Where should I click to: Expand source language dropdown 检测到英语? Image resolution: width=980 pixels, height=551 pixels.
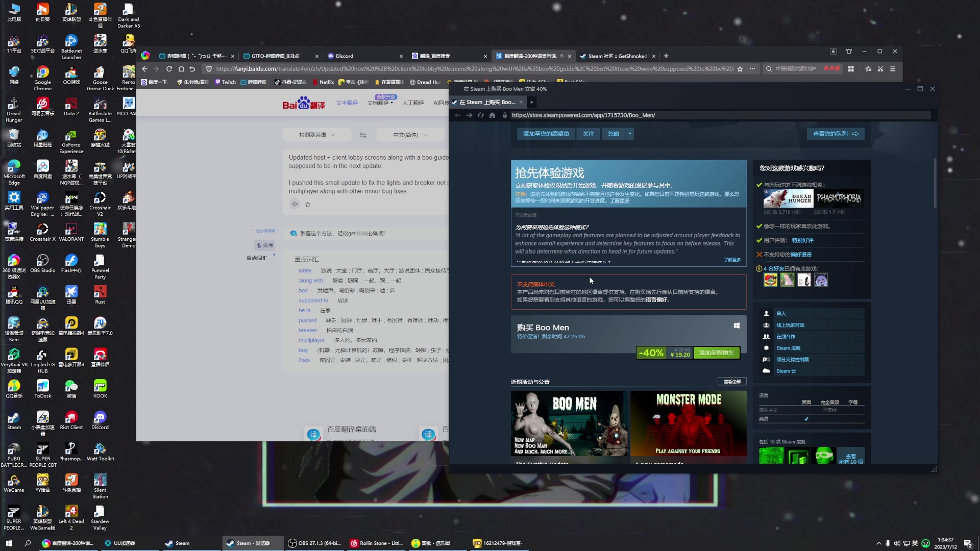[317, 135]
